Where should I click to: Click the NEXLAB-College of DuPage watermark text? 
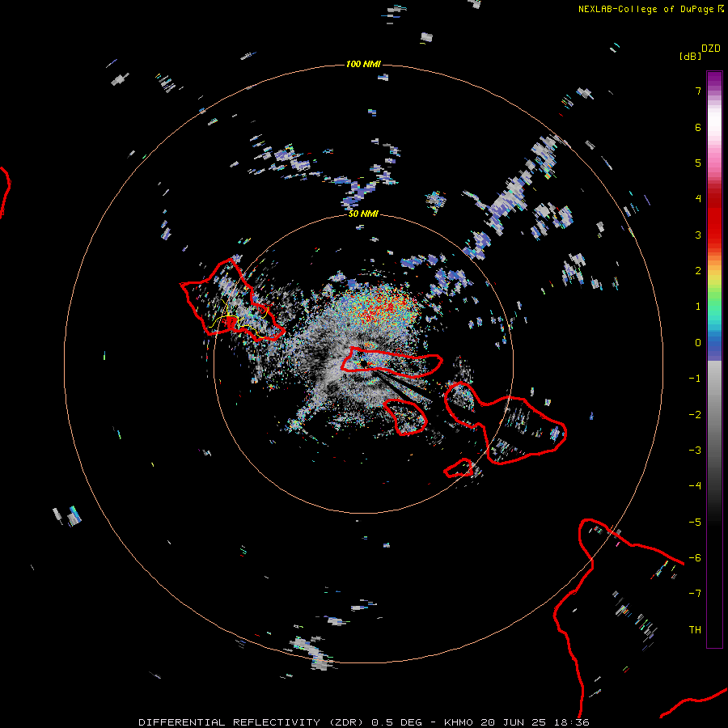645,9
